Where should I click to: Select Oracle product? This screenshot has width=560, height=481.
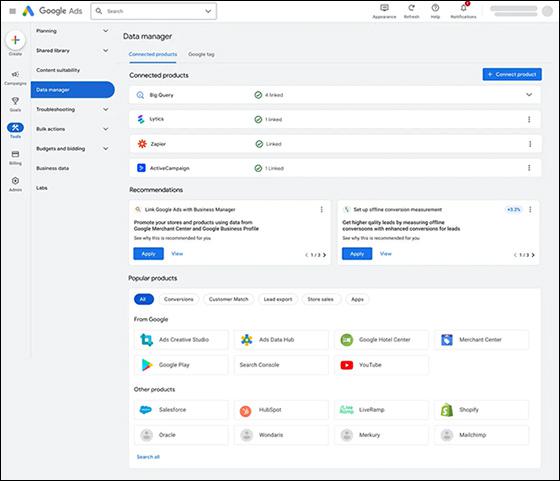[181, 435]
